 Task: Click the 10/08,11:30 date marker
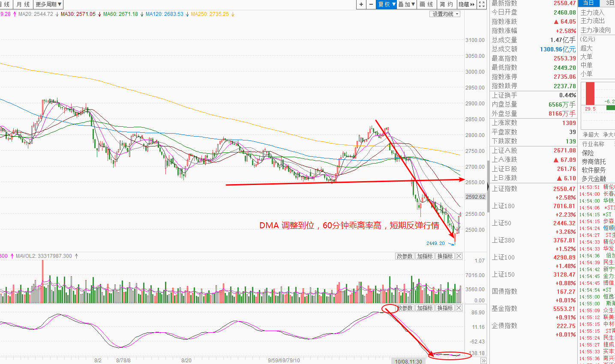[x=408, y=361]
